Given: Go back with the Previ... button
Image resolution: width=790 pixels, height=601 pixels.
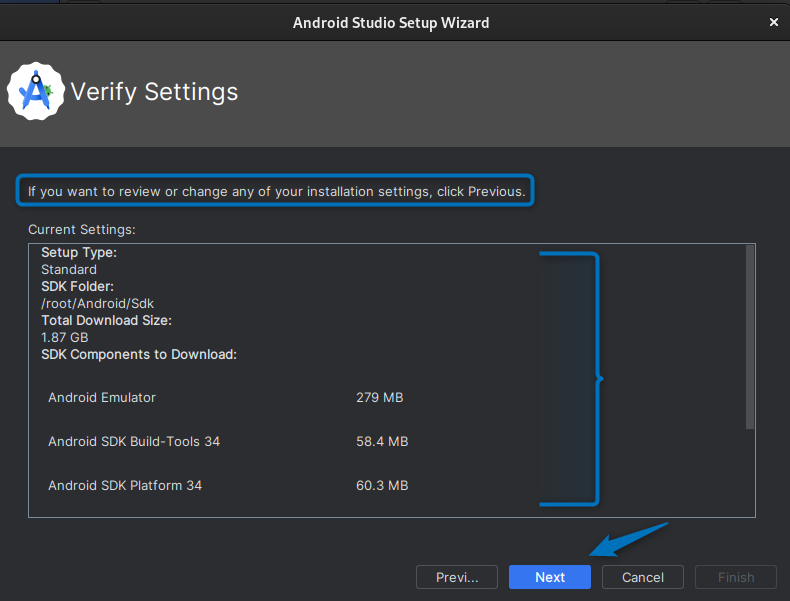Looking at the screenshot, I should [457, 577].
